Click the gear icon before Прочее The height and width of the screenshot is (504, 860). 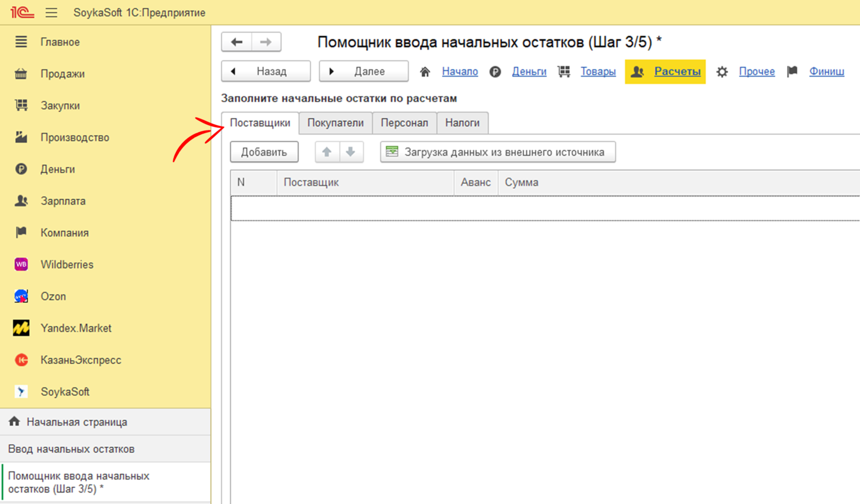(722, 72)
